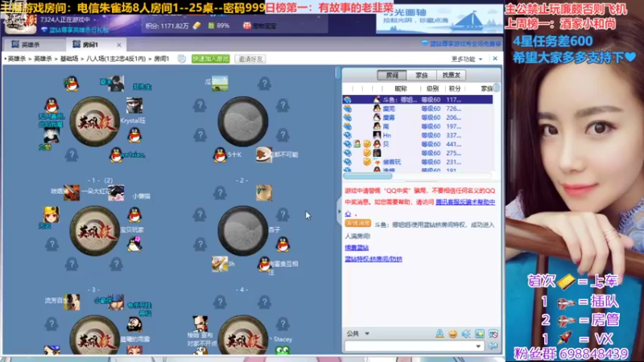Click the ticket icon beside 1171.82万 points
Screen dimensions: 644x362
pyautogui.click(x=197, y=26)
